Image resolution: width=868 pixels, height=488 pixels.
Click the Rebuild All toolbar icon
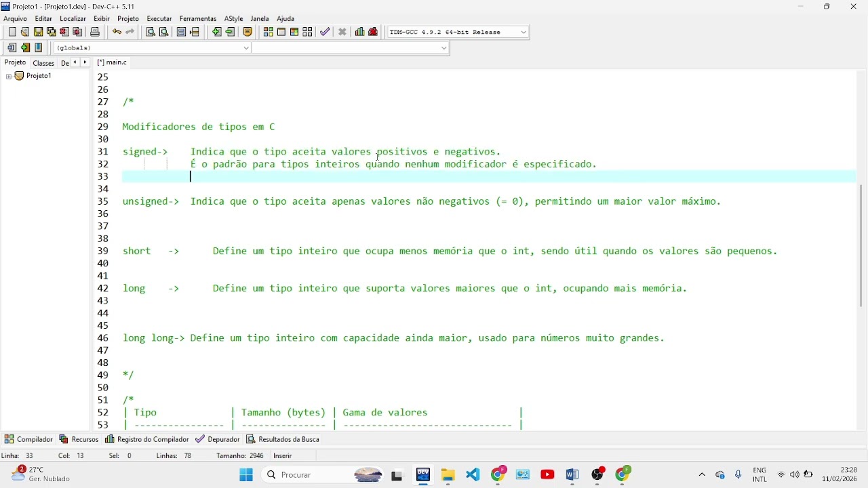click(x=307, y=32)
